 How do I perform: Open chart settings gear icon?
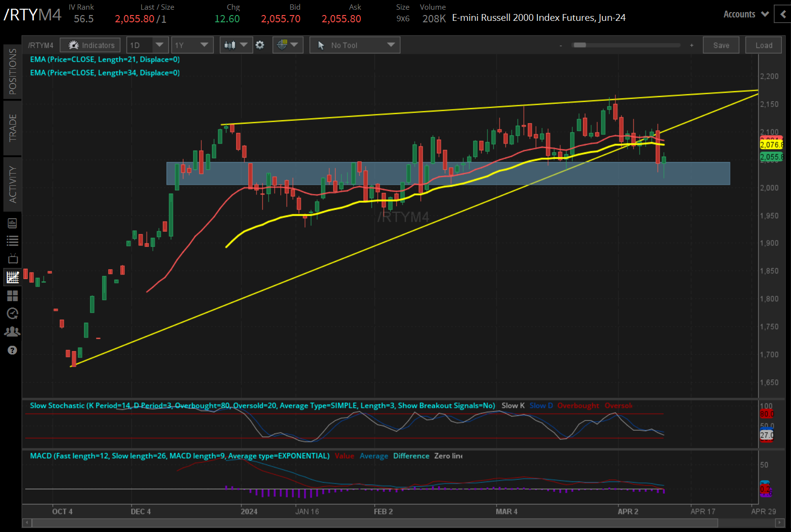tap(260, 45)
